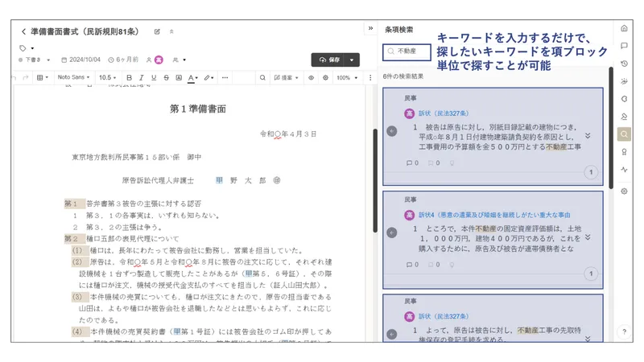Toggle bold formatting

pyautogui.click(x=129, y=77)
